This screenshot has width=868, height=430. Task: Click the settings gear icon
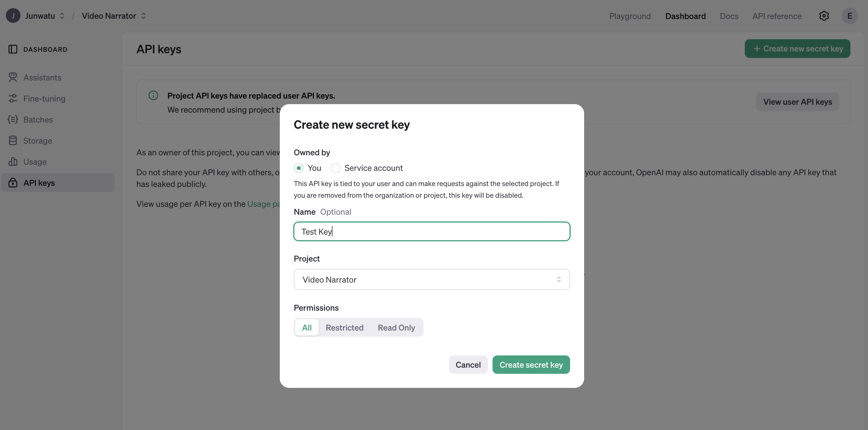[x=824, y=16]
